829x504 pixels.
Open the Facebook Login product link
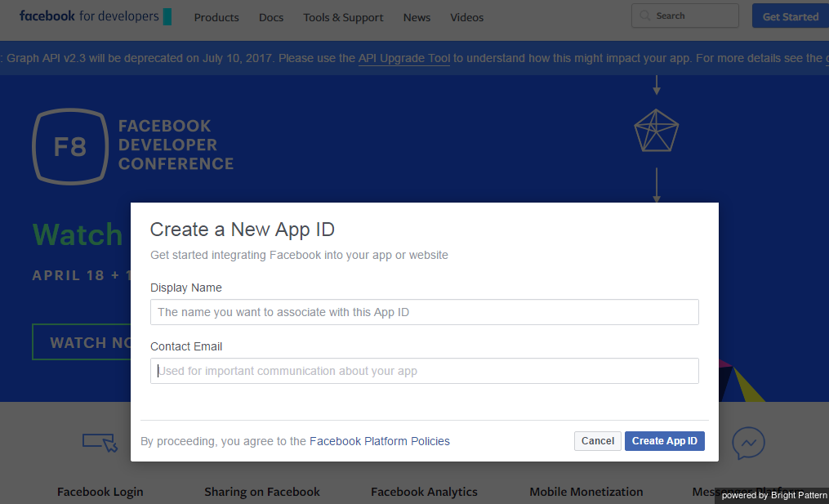point(100,492)
